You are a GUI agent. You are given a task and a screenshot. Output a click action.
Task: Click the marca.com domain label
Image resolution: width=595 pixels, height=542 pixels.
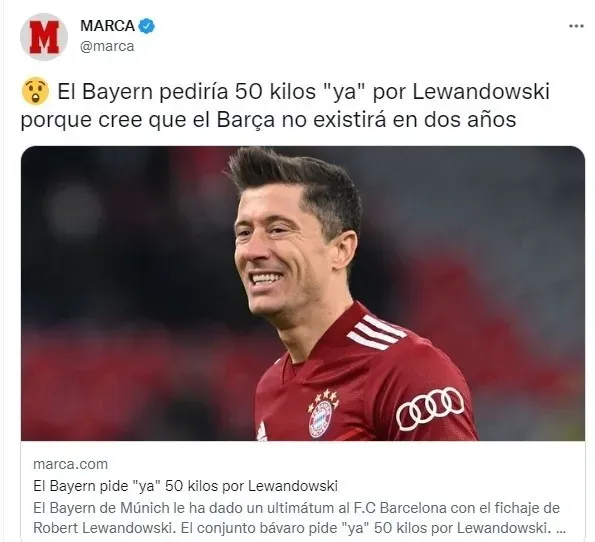[71, 464]
